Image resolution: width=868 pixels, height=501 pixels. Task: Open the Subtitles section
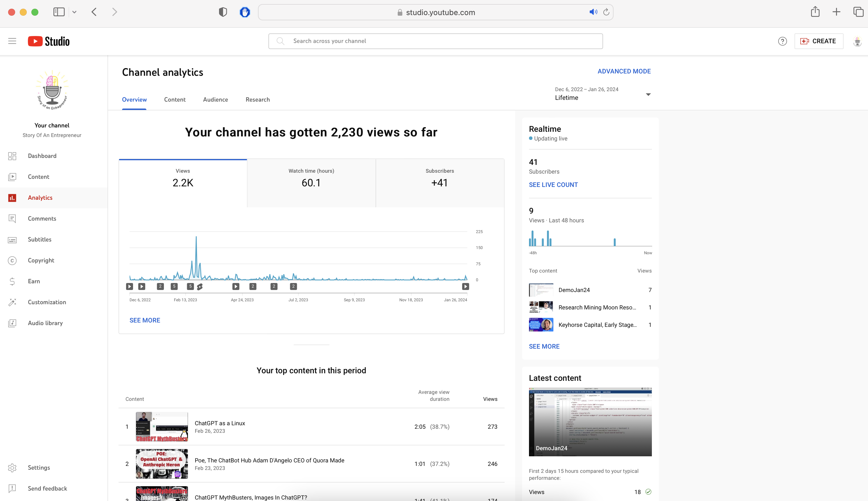tap(54, 239)
